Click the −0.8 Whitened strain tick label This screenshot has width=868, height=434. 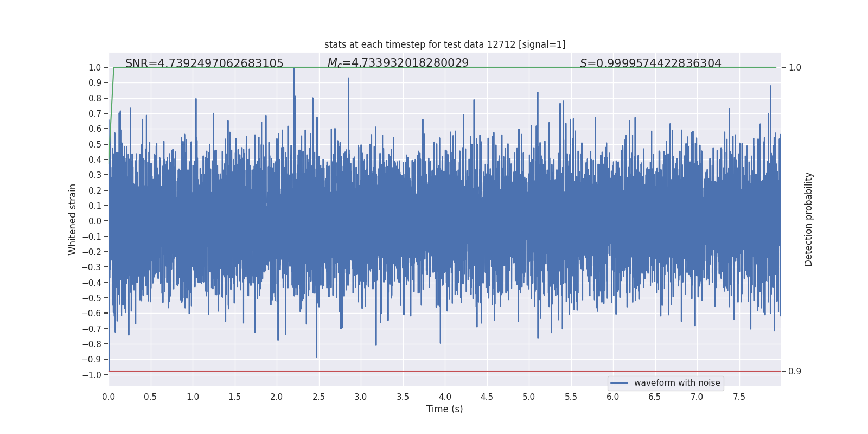coord(92,344)
